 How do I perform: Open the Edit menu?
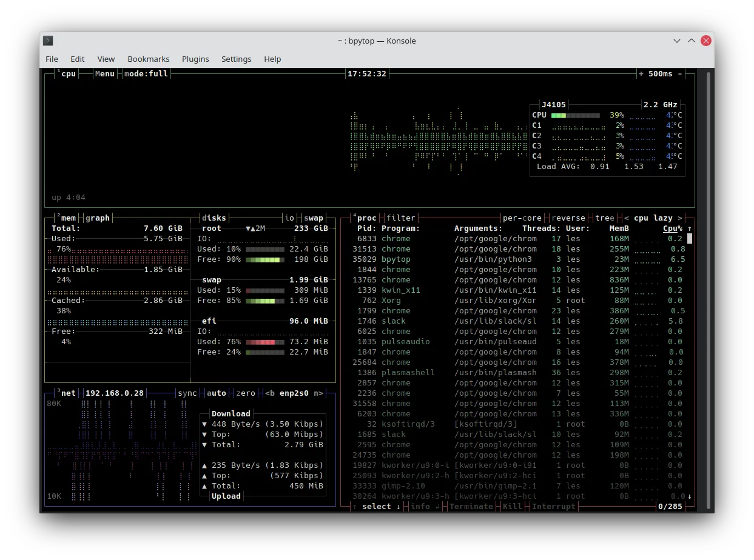tap(78, 59)
